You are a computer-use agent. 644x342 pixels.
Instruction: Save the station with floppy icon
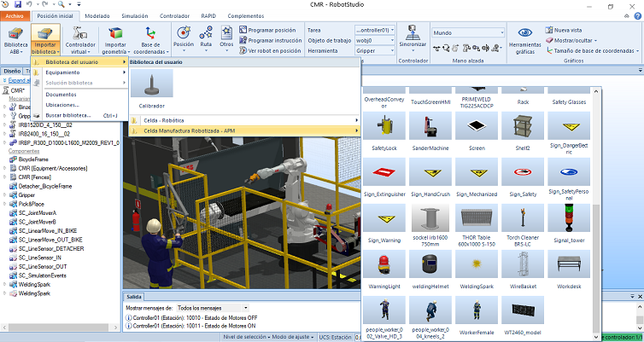coord(18,4)
